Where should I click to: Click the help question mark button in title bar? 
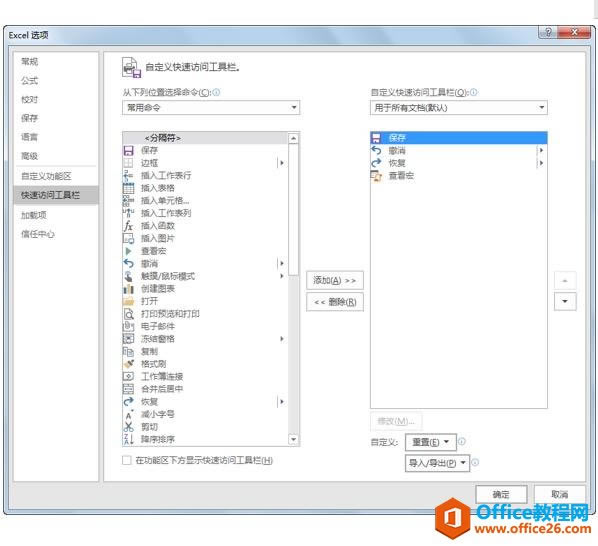tap(548, 32)
